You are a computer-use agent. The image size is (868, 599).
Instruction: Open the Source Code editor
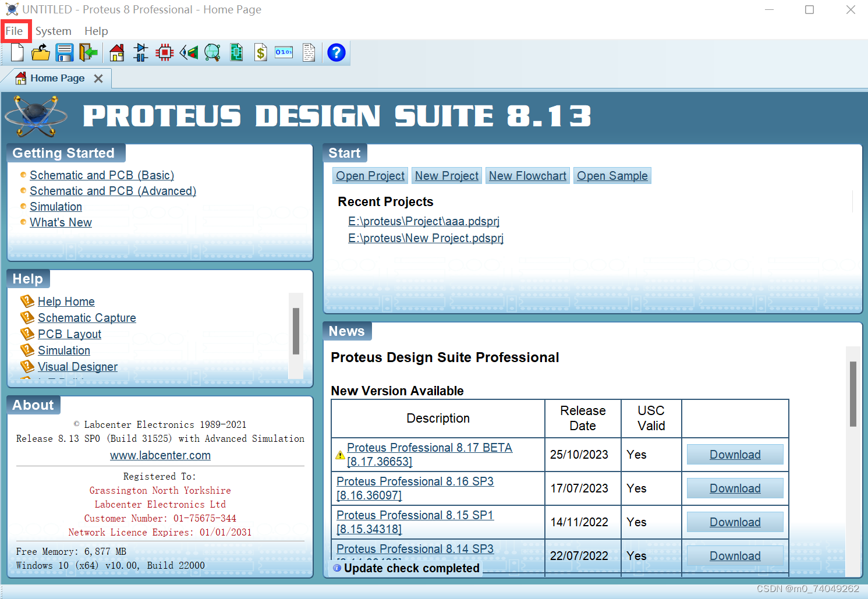(x=284, y=52)
